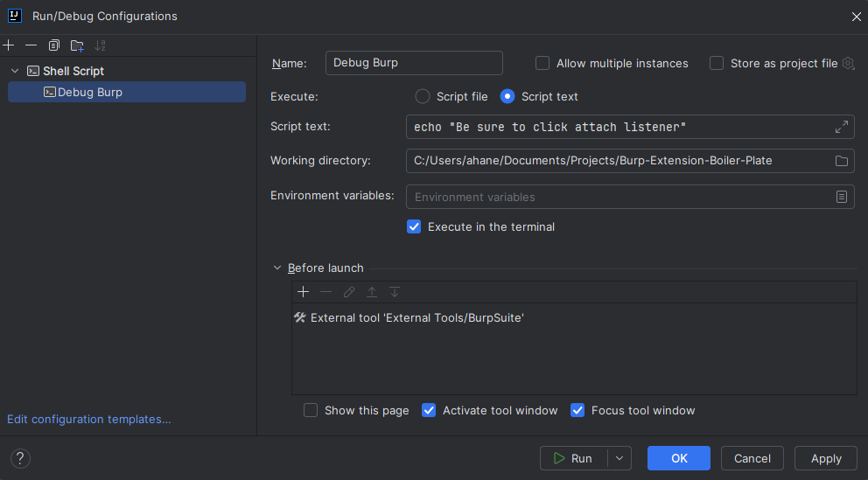Image resolution: width=868 pixels, height=480 pixels.
Task: Choose the Script file radio option
Action: 423,96
